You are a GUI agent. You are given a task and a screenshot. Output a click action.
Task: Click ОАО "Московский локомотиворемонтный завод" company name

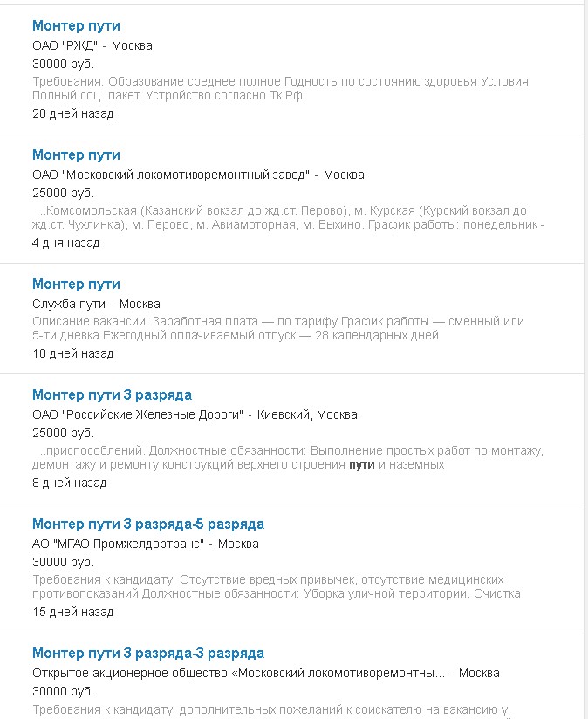pos(171,175)
